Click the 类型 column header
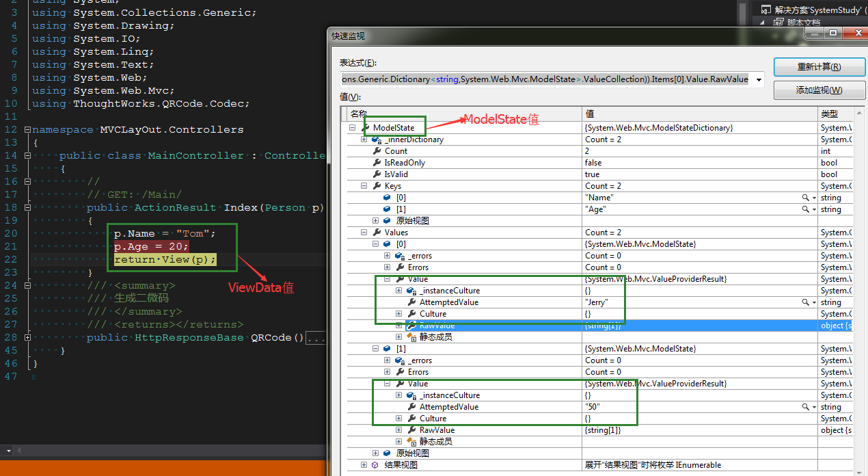 coord(836,114)
